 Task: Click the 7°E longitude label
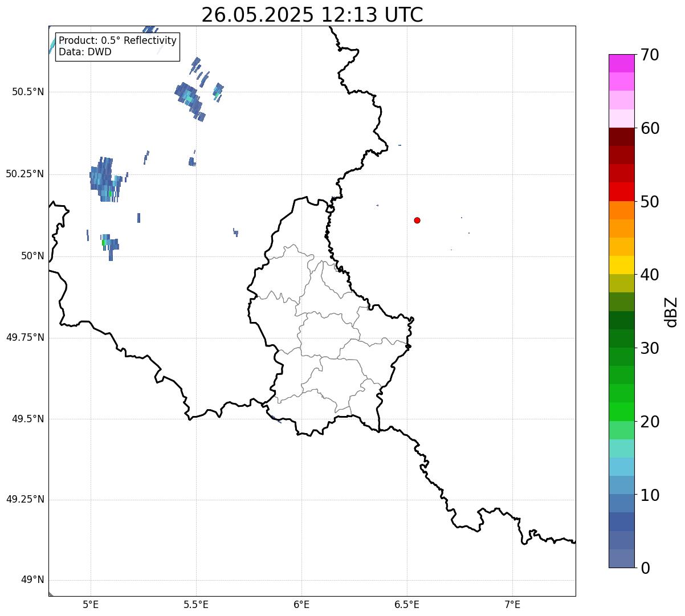coord(512,604)
